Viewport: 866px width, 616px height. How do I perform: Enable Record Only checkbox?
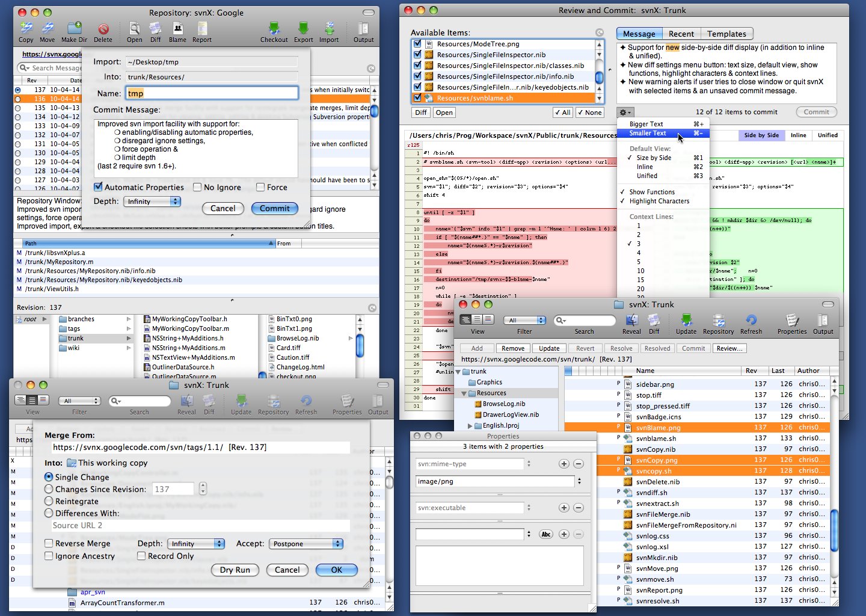click(141, 556)
